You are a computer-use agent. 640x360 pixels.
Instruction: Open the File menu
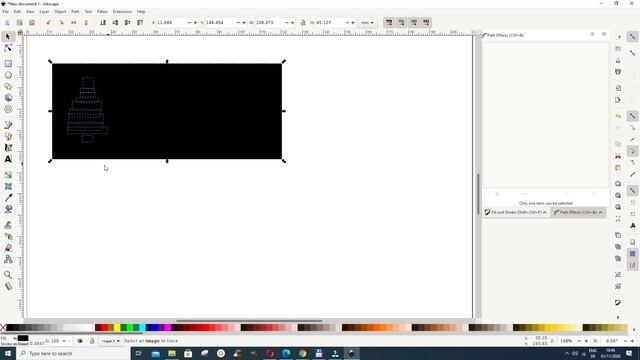point(5,11)
